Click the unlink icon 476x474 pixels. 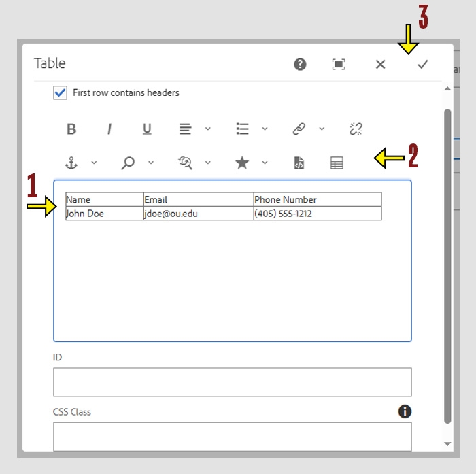pos(356,129)
